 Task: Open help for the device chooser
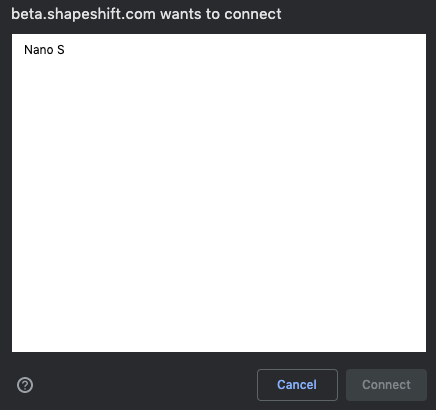(x=25, y=385)
